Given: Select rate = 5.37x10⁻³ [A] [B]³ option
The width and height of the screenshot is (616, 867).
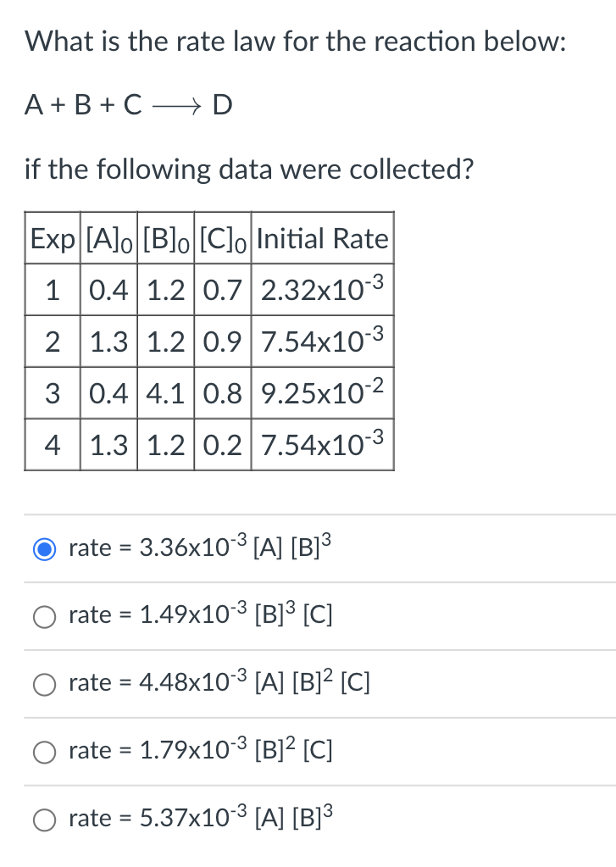Looking at the screenshot, I should click(x=44, y=820).
